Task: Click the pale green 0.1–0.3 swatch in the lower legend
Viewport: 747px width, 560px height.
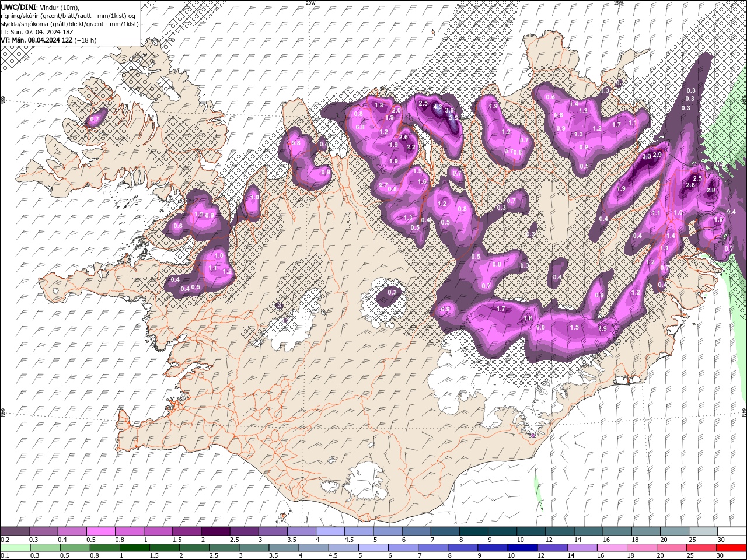Action: [15, 548]
